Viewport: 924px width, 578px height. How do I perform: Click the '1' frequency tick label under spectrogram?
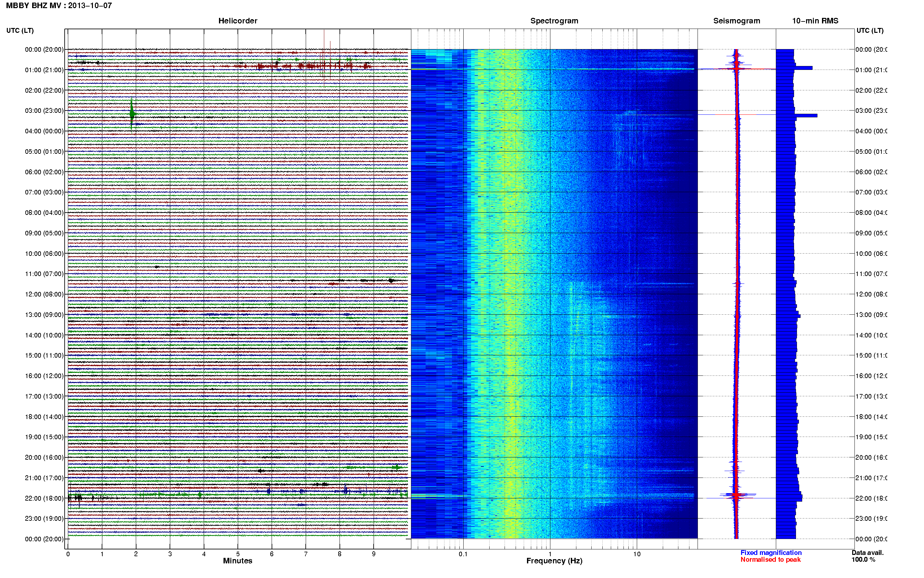pos(550,554)
